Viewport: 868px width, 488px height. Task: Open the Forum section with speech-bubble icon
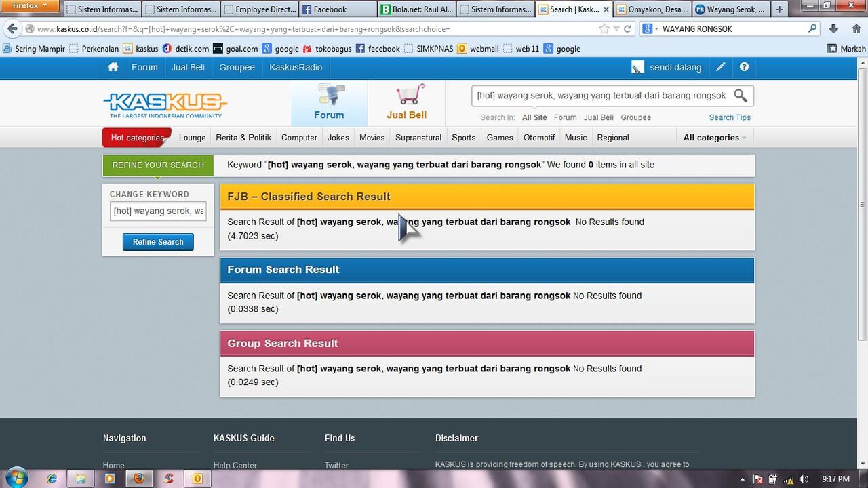coord(329,103)
